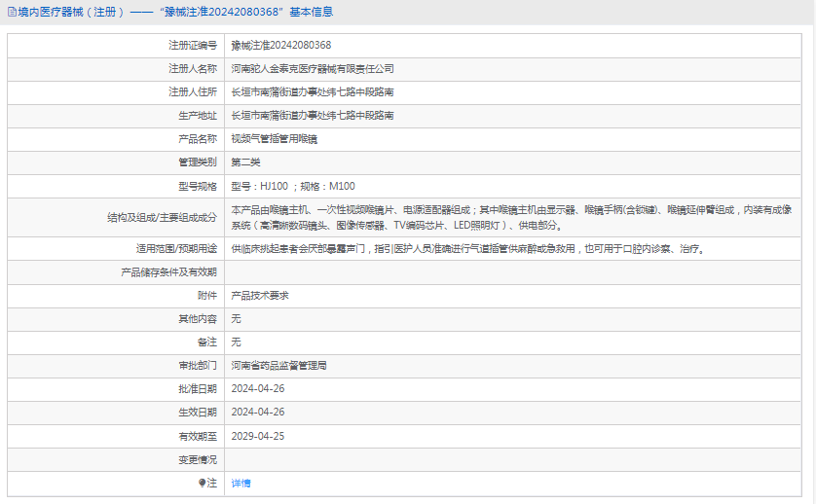The height and width of the screenshot is (504, 816).
Task: Select registrant name 河南驼人金泰克医疗器械有限责任公司
Action: [313, 69]
